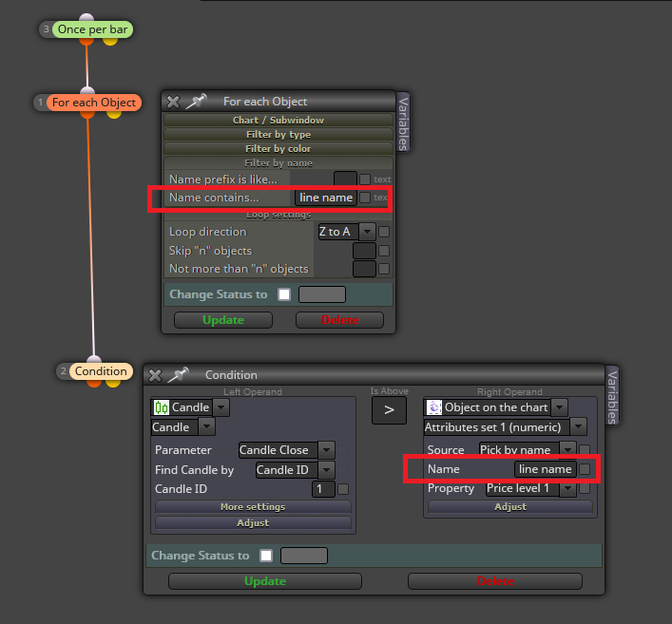The image size is (672, 624).
Task: Expand Filter by type section
Action: coord(278,135)
